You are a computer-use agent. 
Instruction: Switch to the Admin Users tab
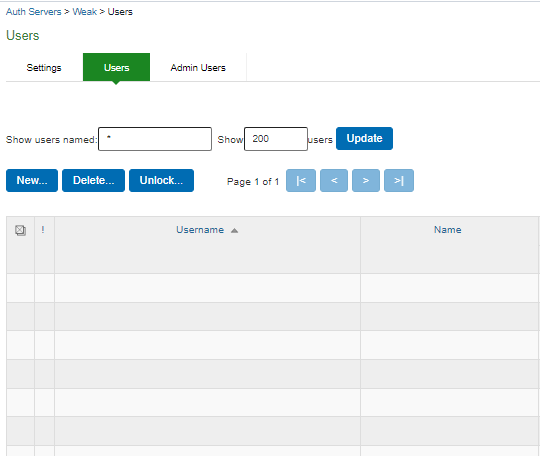tap(198, 68)
